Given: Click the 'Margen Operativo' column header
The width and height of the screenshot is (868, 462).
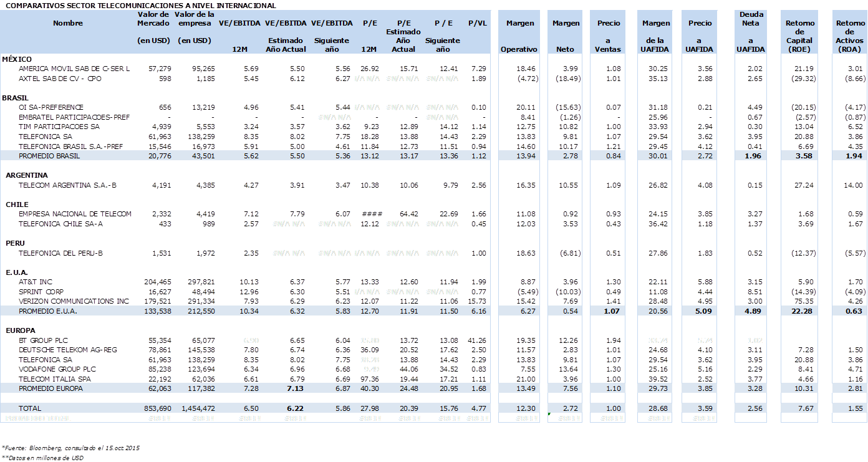Looking at the screenshot, I should pos(519,36).
